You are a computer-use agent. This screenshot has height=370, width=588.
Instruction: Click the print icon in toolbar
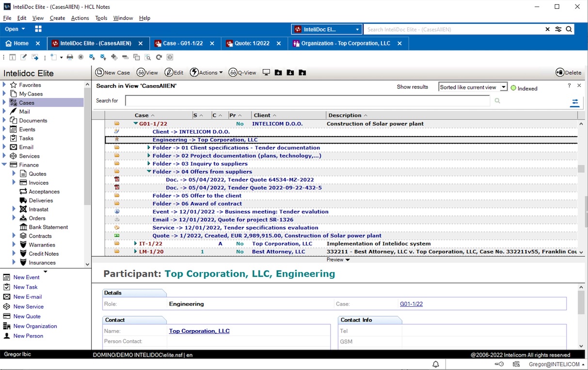click(x=70, y=57)
